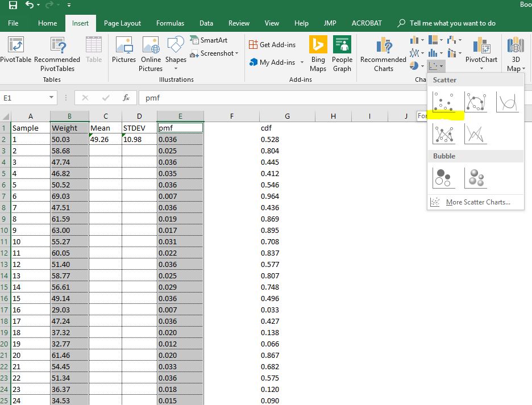
Task: Select the Weight cell showing 69.03
Action: tap(69, 196)
